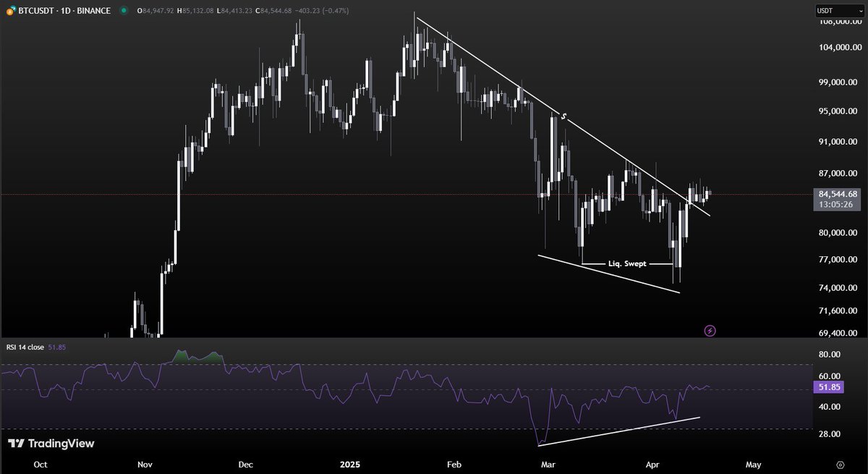This screenshot has height=474, width=868.
Task: Click the Oct label on the time axis
Action: click(x=41, y=464)
